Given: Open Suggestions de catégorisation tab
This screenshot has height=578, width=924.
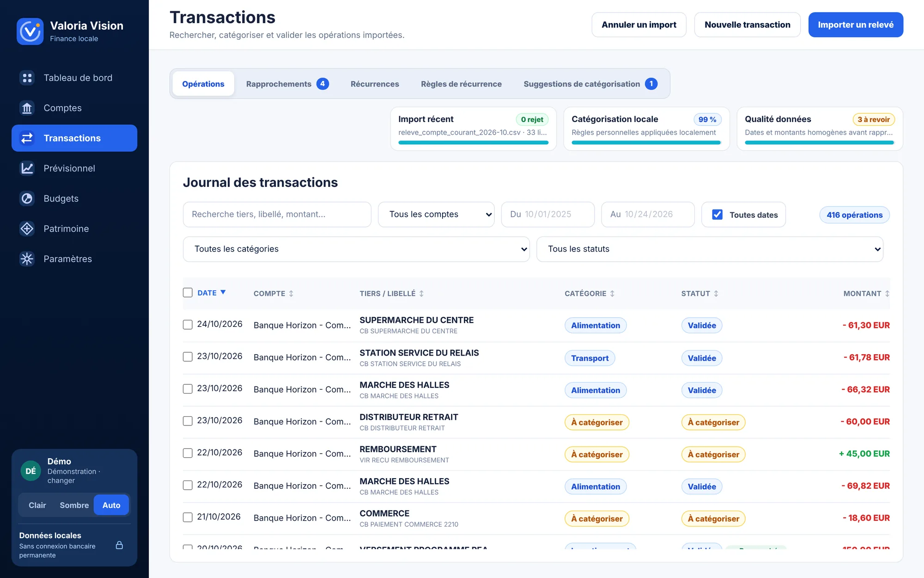Looking at the screenshot, I should pos(590,84).
